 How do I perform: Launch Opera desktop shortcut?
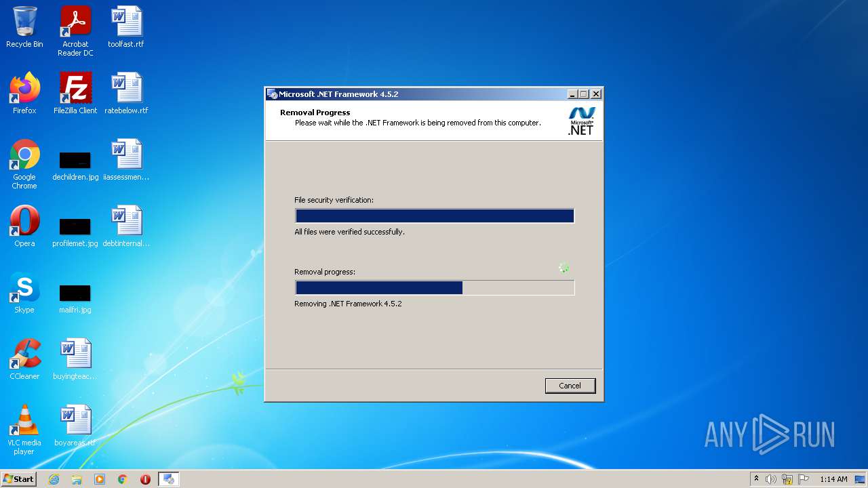coord(24,226)
